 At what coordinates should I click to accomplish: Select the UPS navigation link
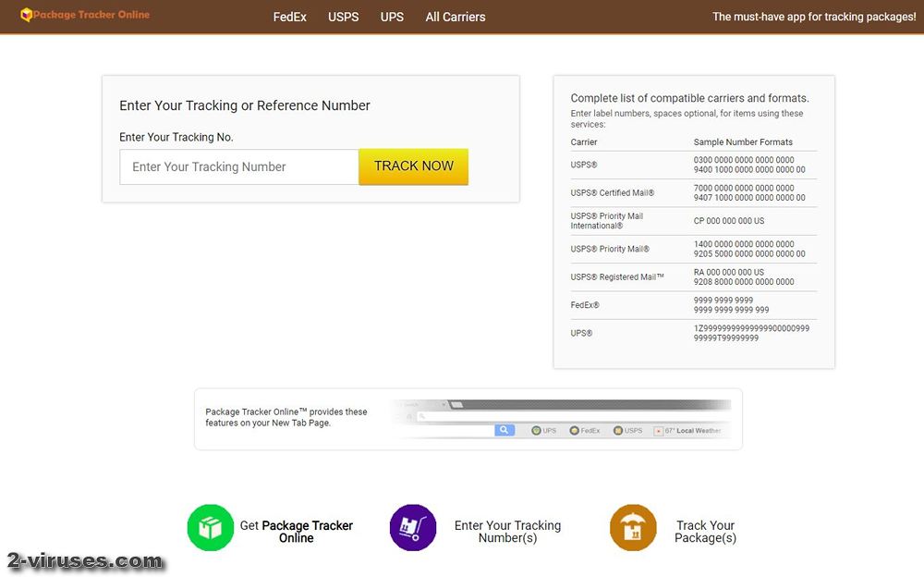391,17
